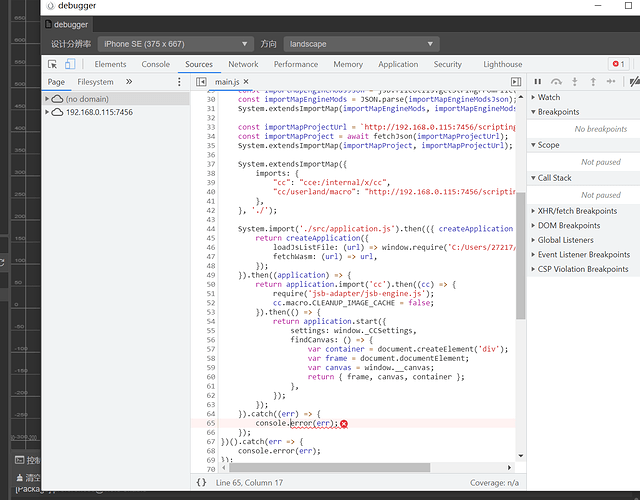
Task: Toggle the file navigator sidebar icon
Action: coord(201,82)
